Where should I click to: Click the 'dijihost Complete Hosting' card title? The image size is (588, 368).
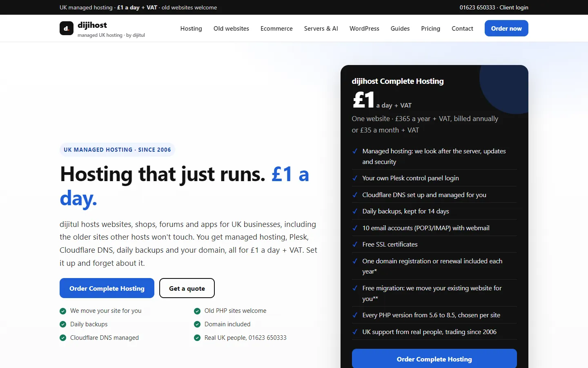click(x=398, y=81)
